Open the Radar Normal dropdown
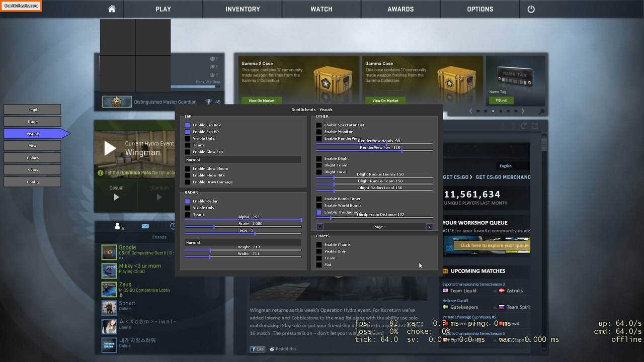 point(243,243)
